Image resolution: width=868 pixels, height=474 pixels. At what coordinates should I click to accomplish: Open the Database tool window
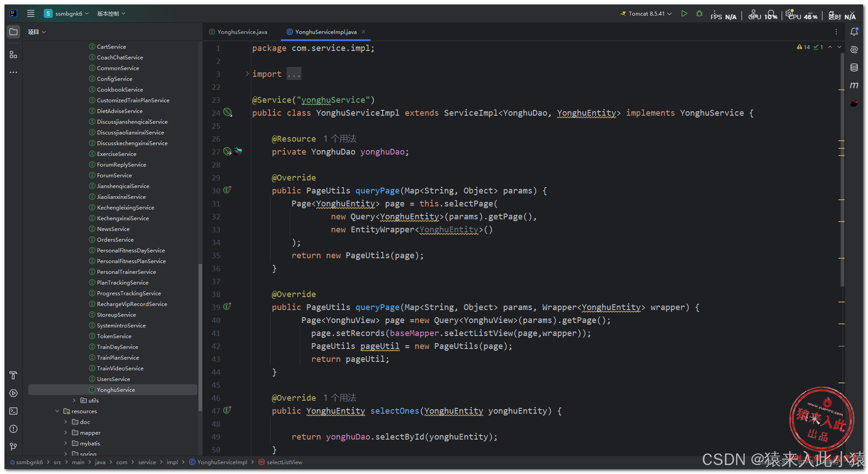click(x=854, y=67)
